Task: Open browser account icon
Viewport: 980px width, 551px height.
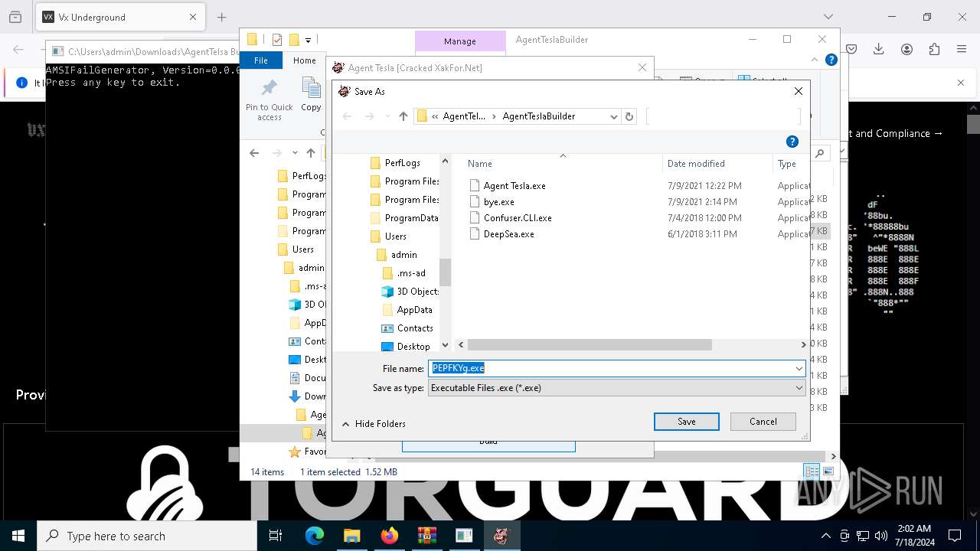Action: [906, 49]
